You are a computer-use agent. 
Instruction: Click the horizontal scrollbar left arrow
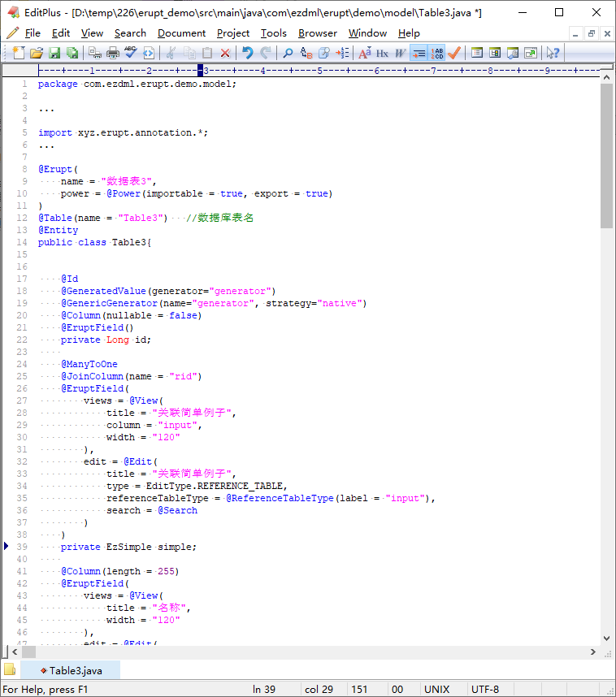tap(15, 652)
